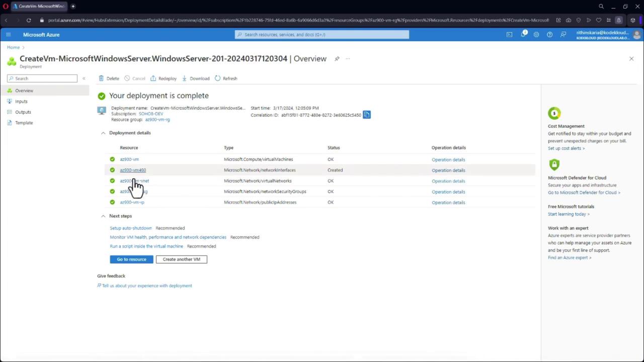Open the notifications bell

pos(523,35)
